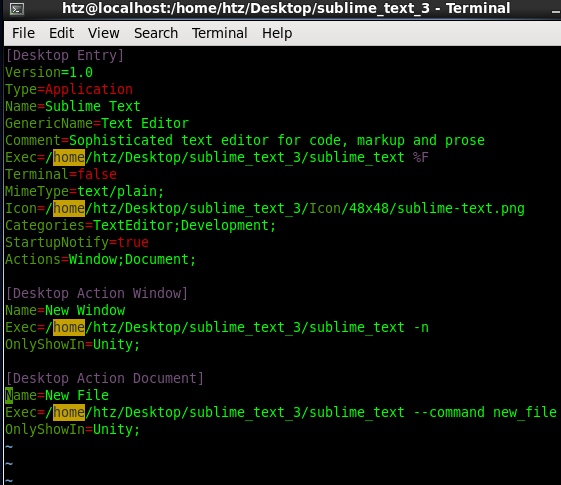The image size is (561, 485).
Task: Open the Search menu
Action: tap(156, 33)
